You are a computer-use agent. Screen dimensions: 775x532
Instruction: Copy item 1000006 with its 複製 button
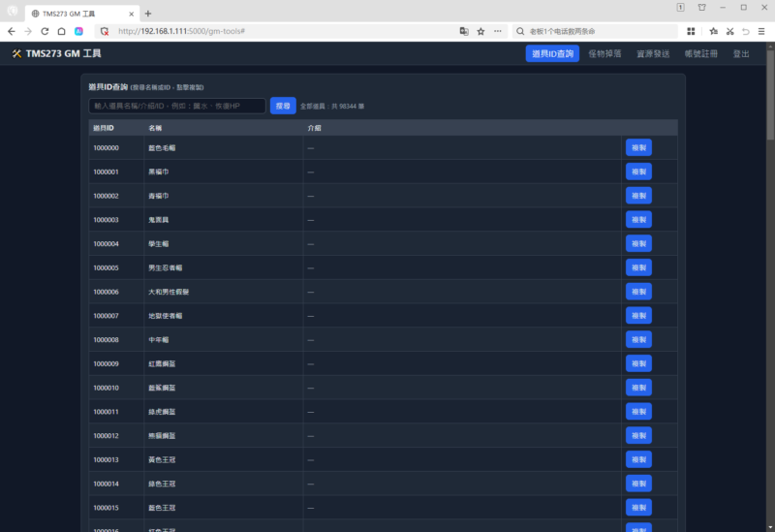638,292
